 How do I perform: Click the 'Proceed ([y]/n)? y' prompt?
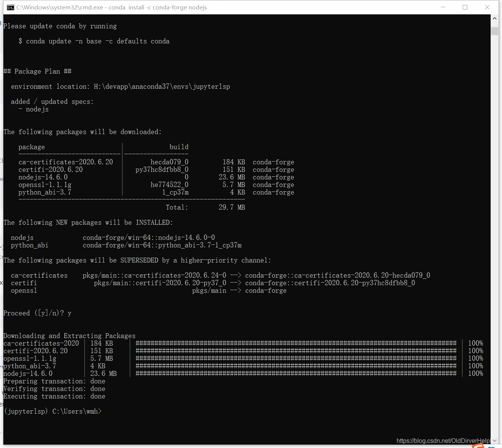click(x=37, y=313)
